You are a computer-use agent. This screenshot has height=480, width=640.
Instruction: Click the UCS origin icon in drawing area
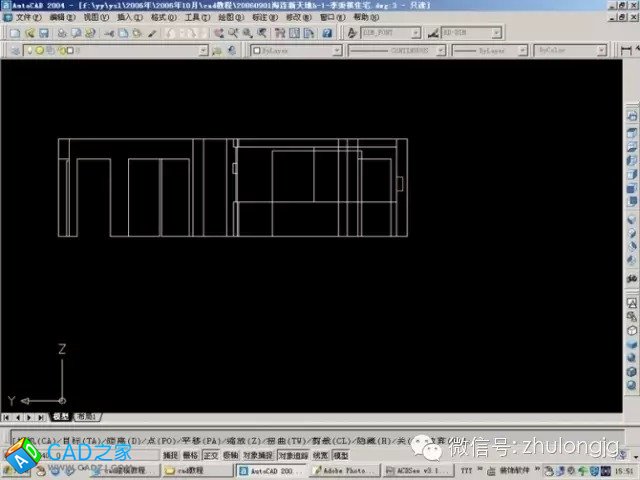(62, 399)
